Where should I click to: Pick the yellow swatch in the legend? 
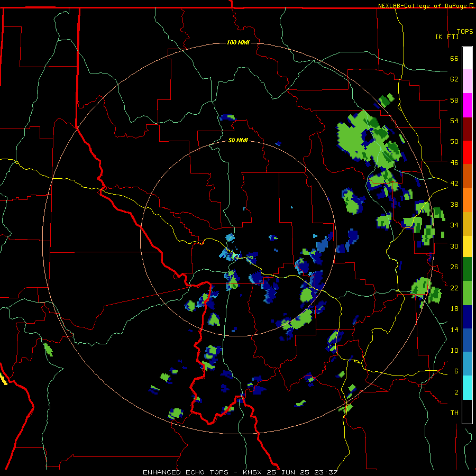tap(467, 246)
